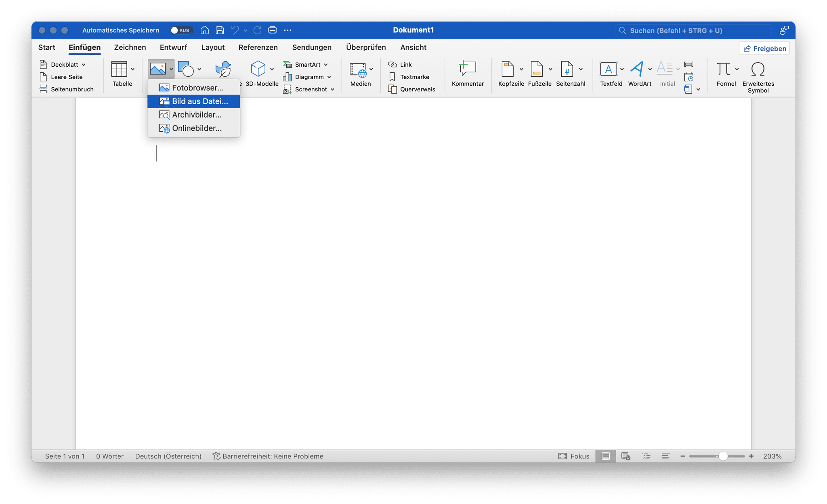Switch to draft view button

tap(666, 456)
